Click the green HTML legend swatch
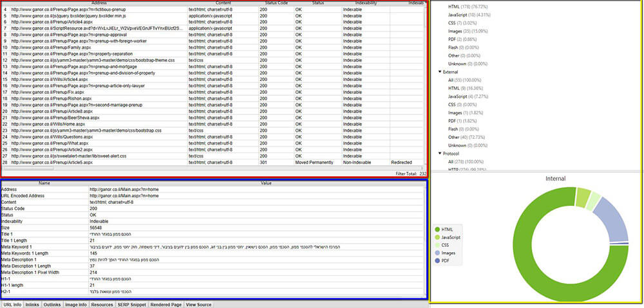The image size is (644, 308). (437, 230)
